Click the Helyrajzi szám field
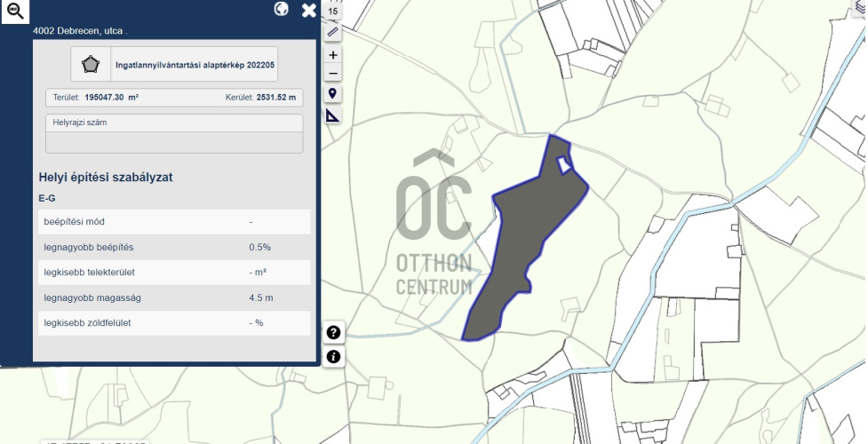Image resolution: width=868 pixels, height=444 pixels. tap(174, 142)
